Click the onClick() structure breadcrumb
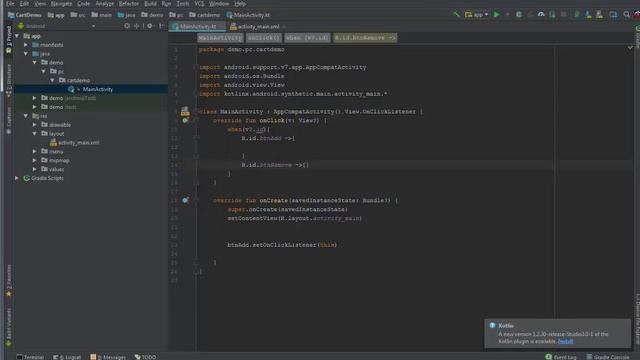This screenshot has width=640, height=360. 264,38
